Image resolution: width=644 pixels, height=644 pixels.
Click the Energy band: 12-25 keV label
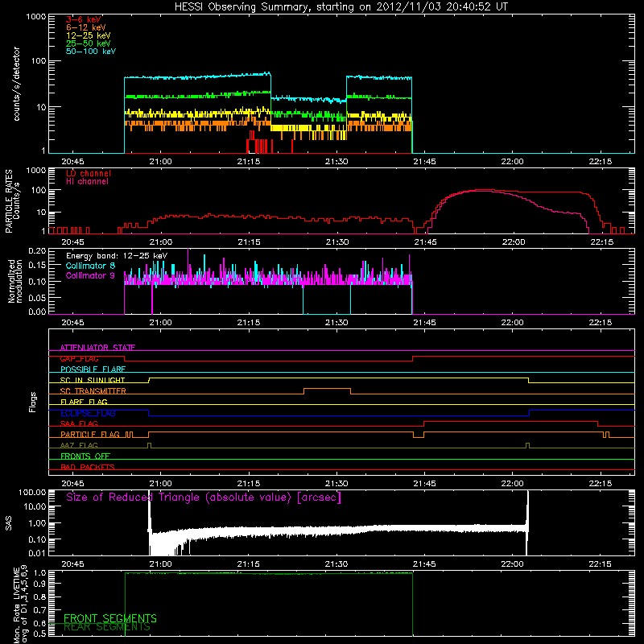[x=117, y=256]
